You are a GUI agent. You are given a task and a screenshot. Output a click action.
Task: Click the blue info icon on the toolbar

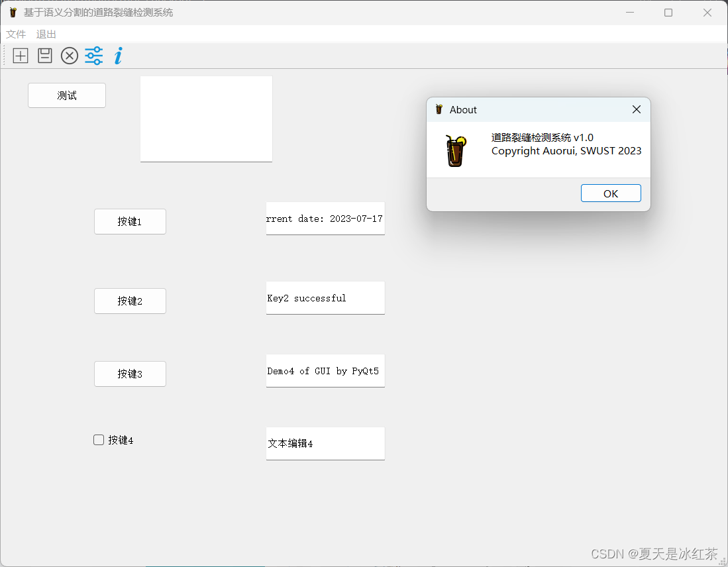(x=117, y=56)
